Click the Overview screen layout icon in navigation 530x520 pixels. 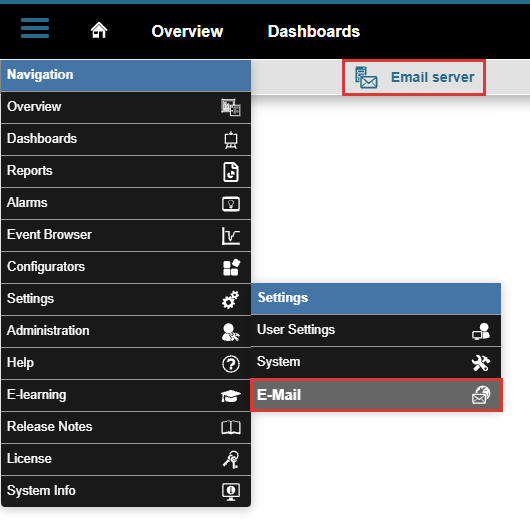pyautogui.click(x=231, y=107)
